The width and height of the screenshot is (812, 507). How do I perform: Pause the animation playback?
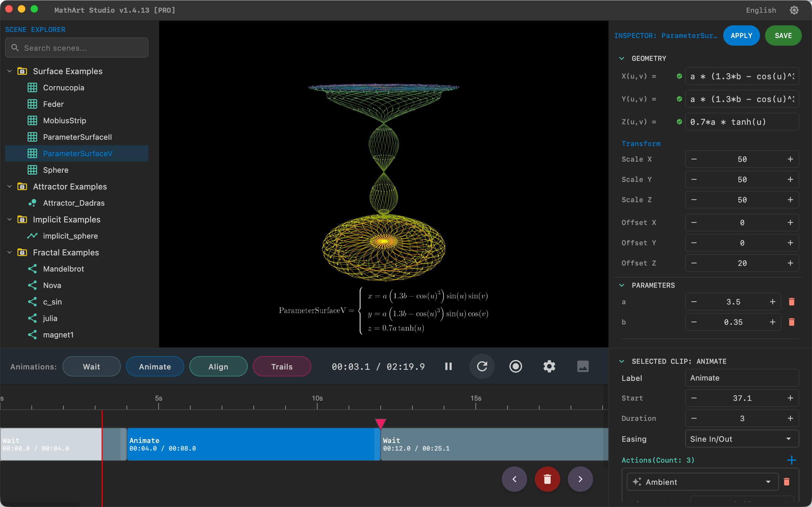(448, 366)
